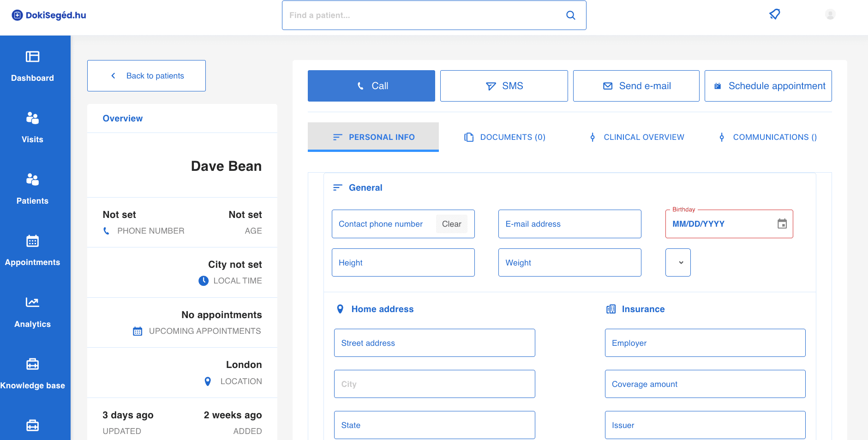Viewport: 868px width, 440px height.
Task: Clear the contact phone number field
Action: click(x=452, y=224)
